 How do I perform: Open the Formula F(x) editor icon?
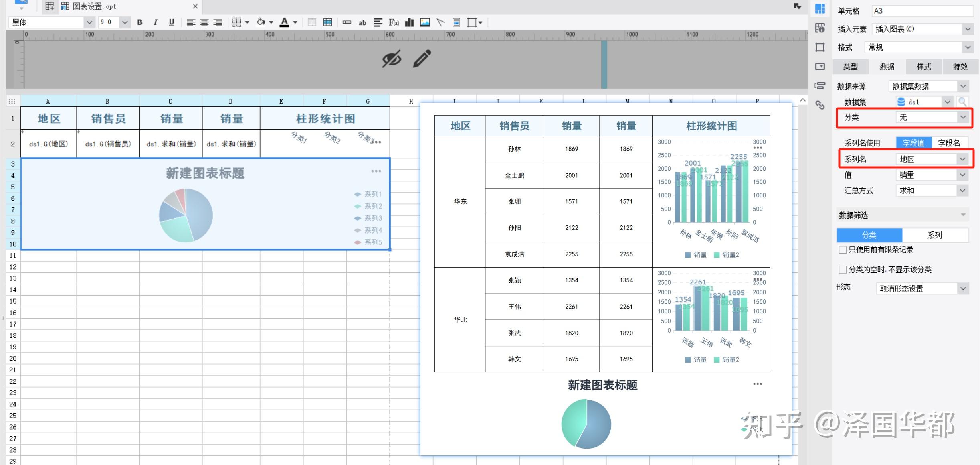point(393,22)
